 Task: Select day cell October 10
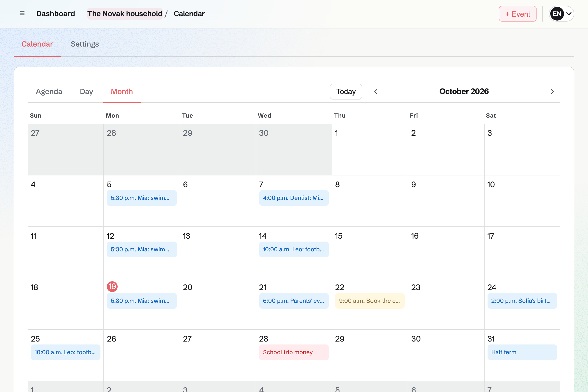point(522,201)
